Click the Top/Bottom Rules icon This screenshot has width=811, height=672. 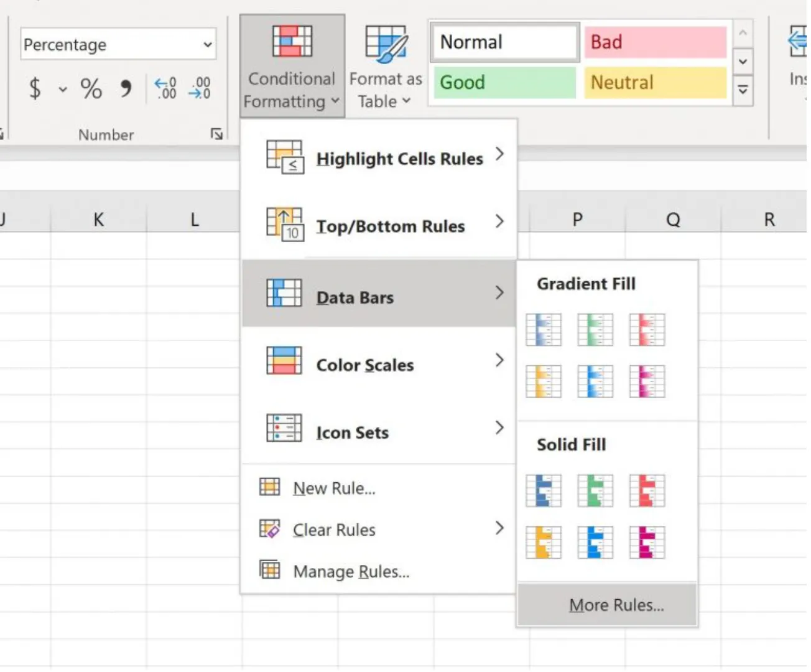click(284, 225)
